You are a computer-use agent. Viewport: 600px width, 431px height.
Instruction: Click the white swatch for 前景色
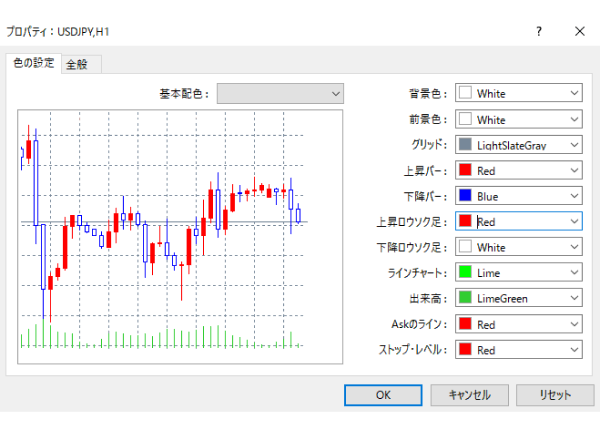point(465,119)
